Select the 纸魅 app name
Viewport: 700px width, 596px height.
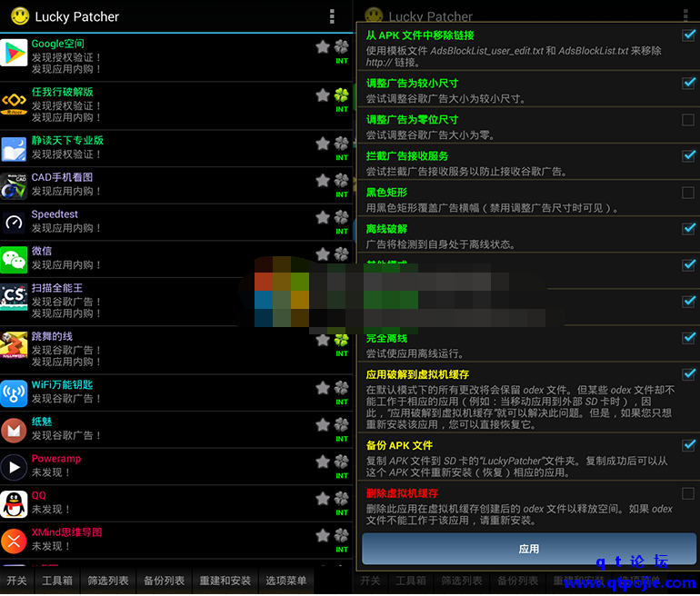tap(42, 422)
